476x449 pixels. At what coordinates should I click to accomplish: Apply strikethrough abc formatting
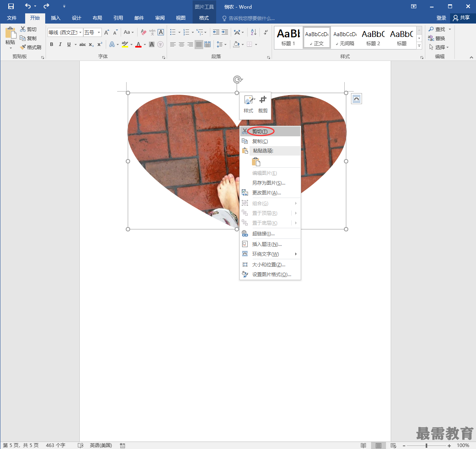[83, 44]
